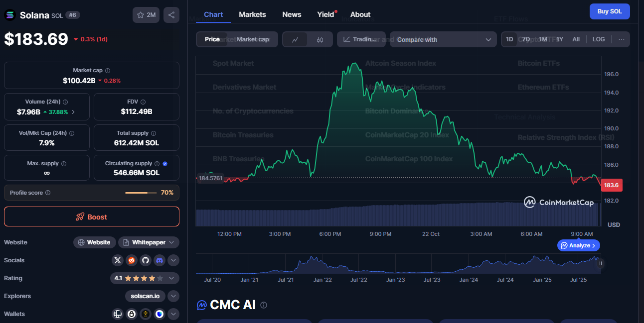Open the Yield tab
The height and width of the screenshot is (323, 644).
[x=326, y=14]
